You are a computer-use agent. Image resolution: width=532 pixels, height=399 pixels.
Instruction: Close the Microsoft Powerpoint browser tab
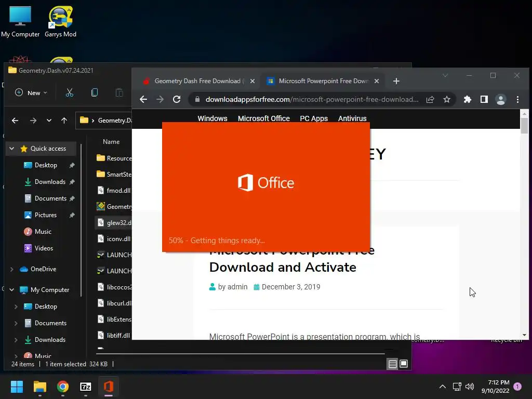click(x=377, y=81)
